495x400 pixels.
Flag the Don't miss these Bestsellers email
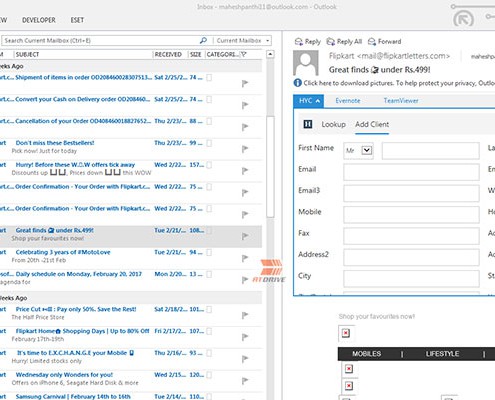click(x=245, y=149)
